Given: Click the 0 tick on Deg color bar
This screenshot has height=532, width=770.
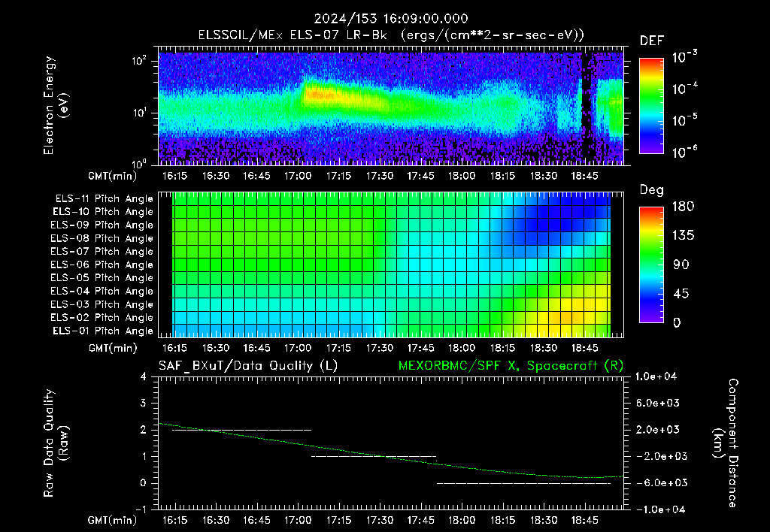Looking at the screenshot, I should tap(678, 323).
